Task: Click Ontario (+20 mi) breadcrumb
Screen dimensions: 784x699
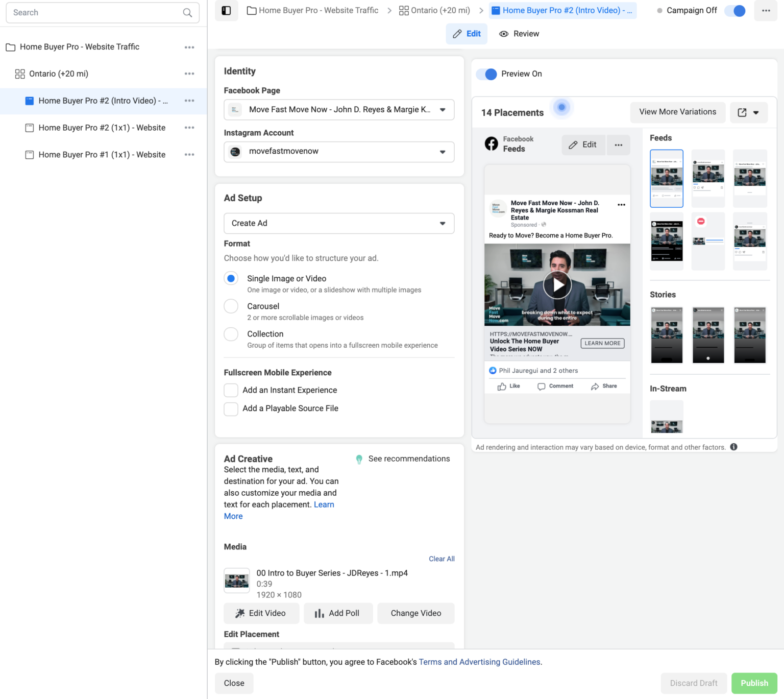Action: click(x=440, y=10)
